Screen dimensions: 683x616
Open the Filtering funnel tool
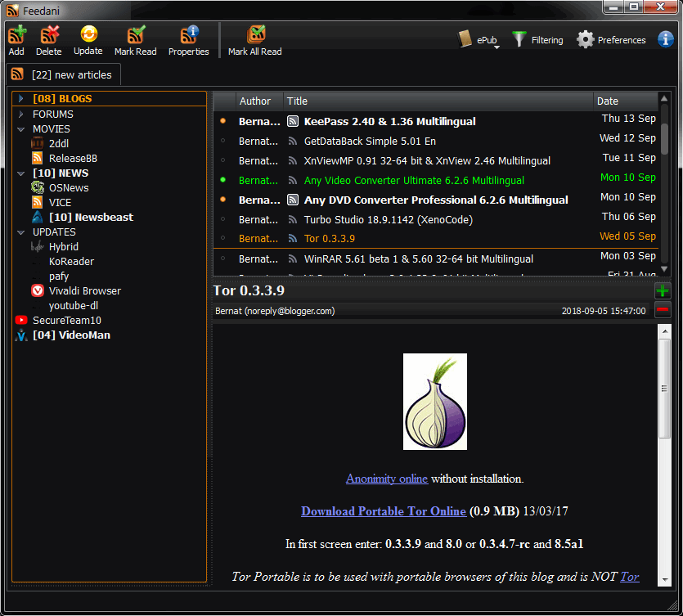[519, 39]
